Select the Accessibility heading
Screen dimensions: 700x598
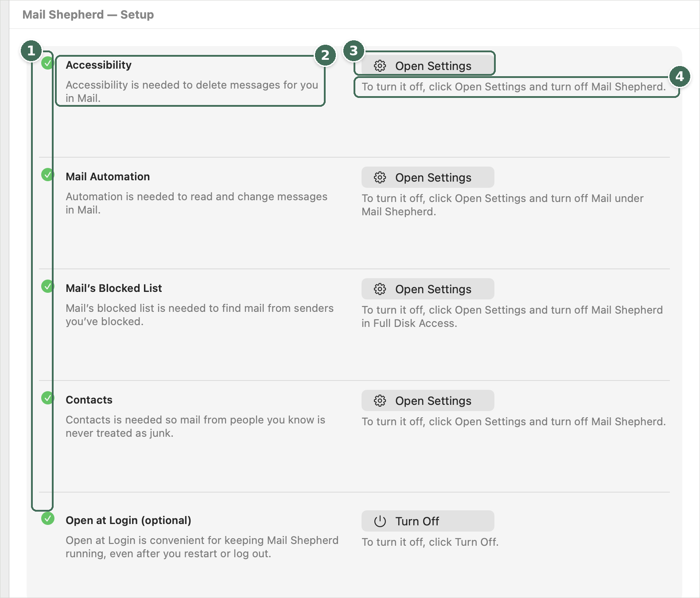click(98, 65)
